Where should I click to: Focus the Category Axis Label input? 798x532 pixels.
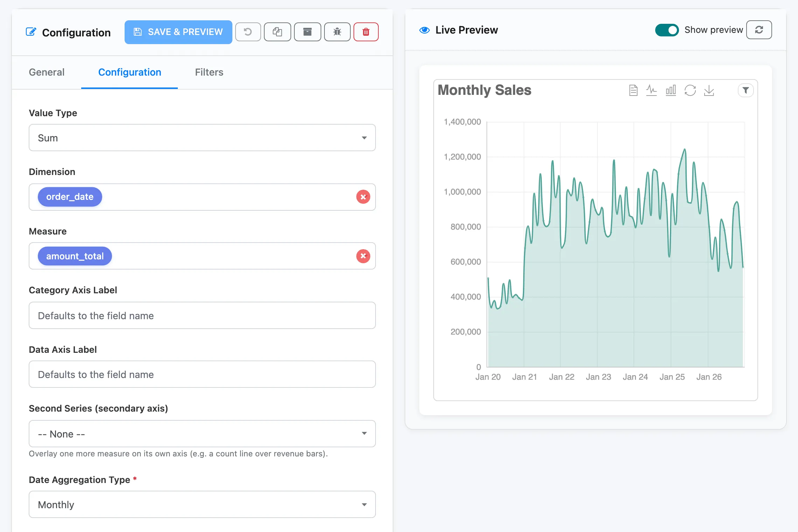[x=202, y=315]
